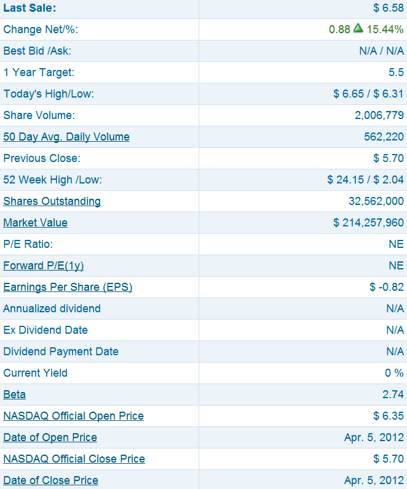Viewport: 407px width, 489px height.
Task: Select the Current Yield value 0 %
Action: [394, 373]
